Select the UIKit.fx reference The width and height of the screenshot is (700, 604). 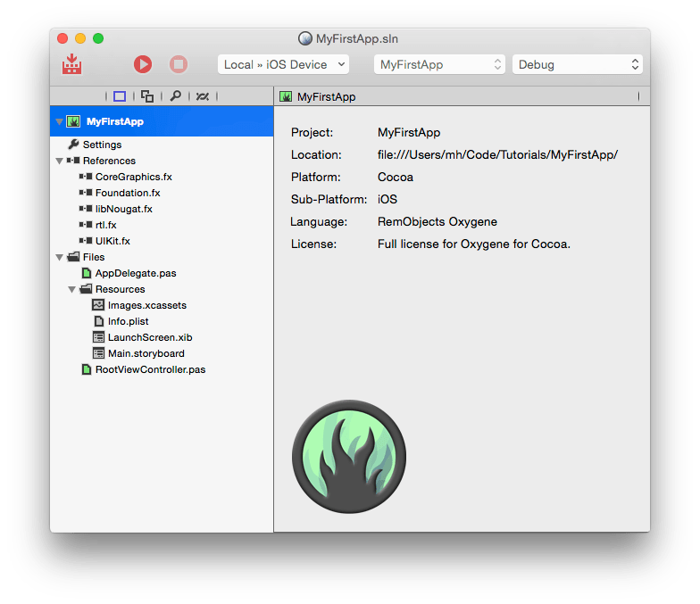pos(112,241)
